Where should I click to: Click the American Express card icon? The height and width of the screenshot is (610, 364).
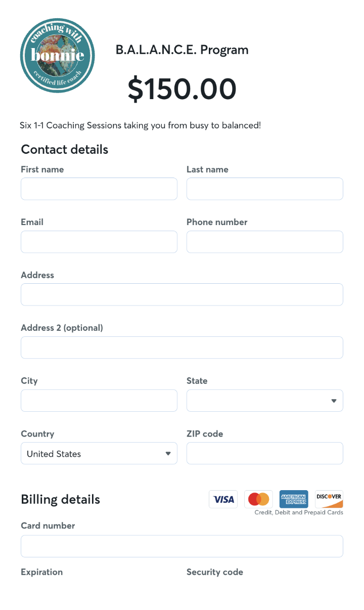pyautogui.click(x=294, y=499)
